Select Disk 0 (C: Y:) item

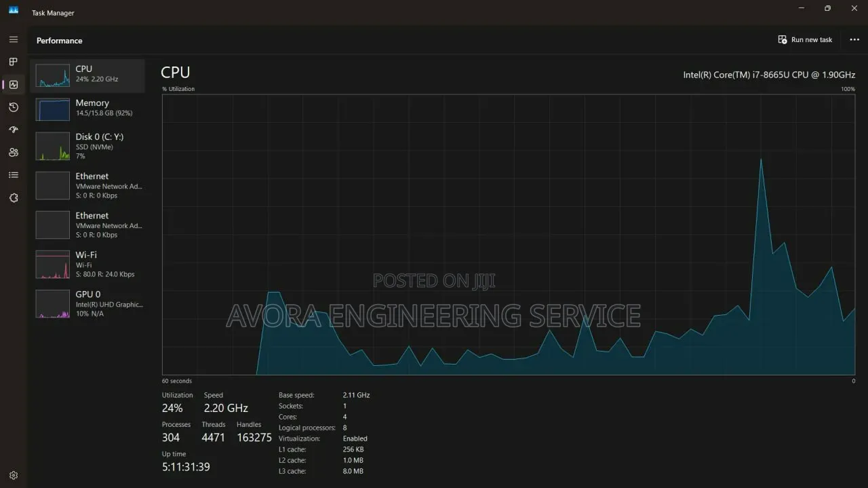87,146
